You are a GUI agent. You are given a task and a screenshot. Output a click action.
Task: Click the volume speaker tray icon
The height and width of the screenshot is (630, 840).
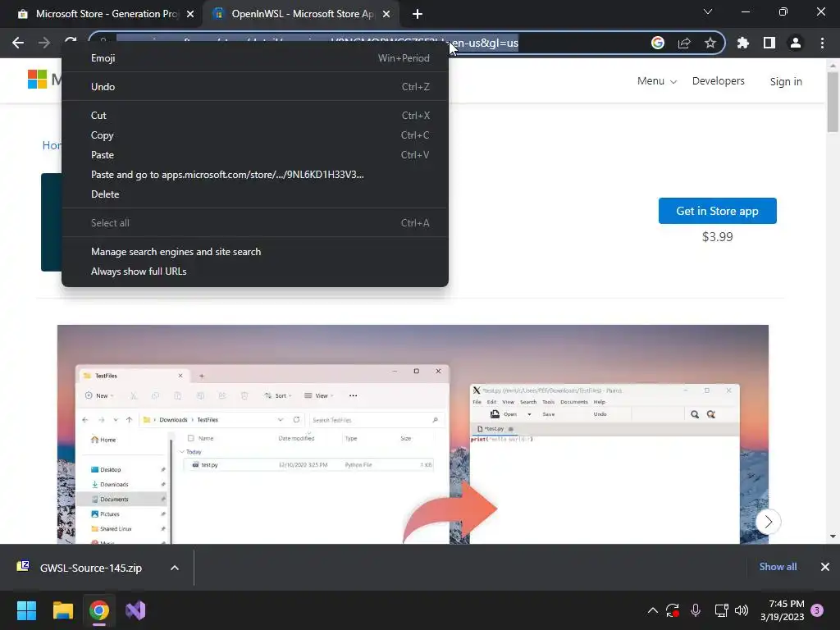click(742, 610)
